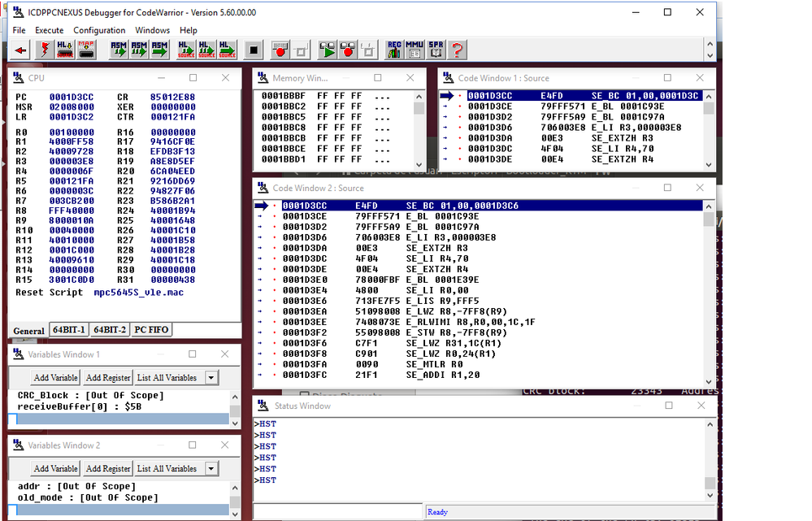Click the red question mark Help icon
The width and height of the screenshot is (812, 521).
point(457,50)
